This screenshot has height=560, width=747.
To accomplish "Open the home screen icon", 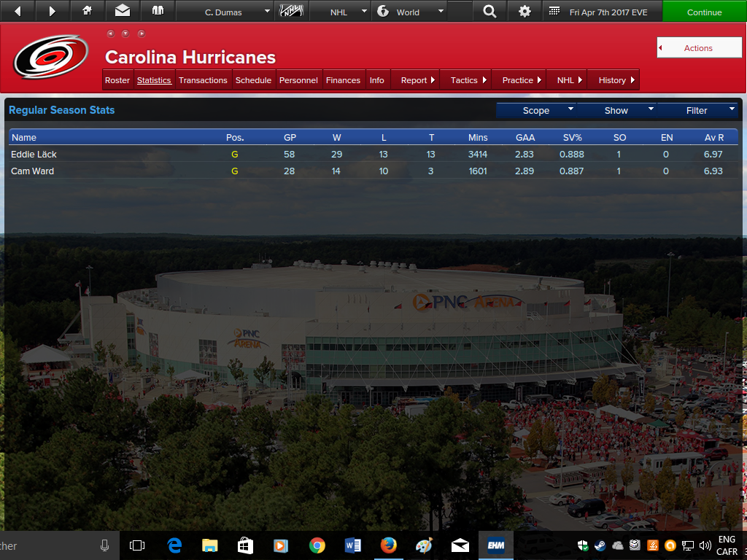I will [88, 10].
